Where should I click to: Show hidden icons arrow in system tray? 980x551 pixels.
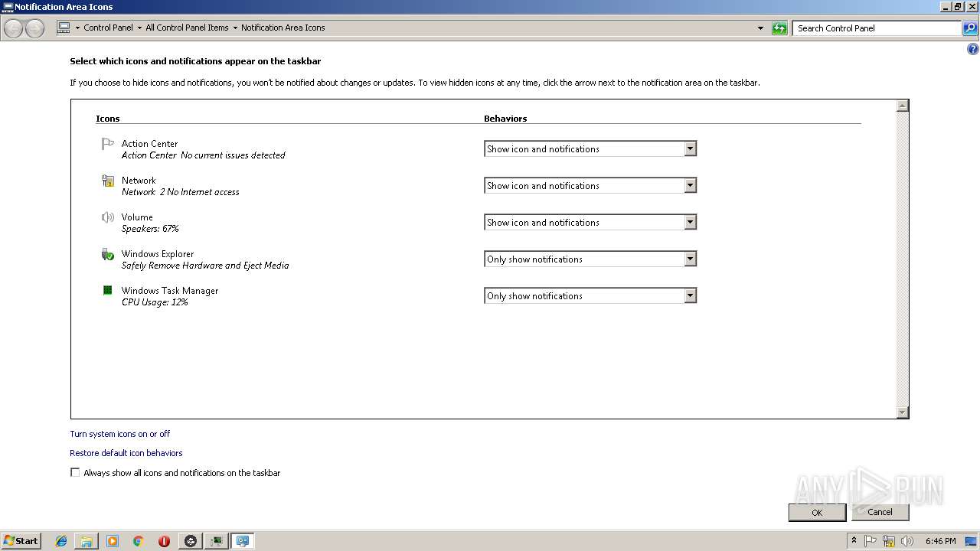[854, 540]
